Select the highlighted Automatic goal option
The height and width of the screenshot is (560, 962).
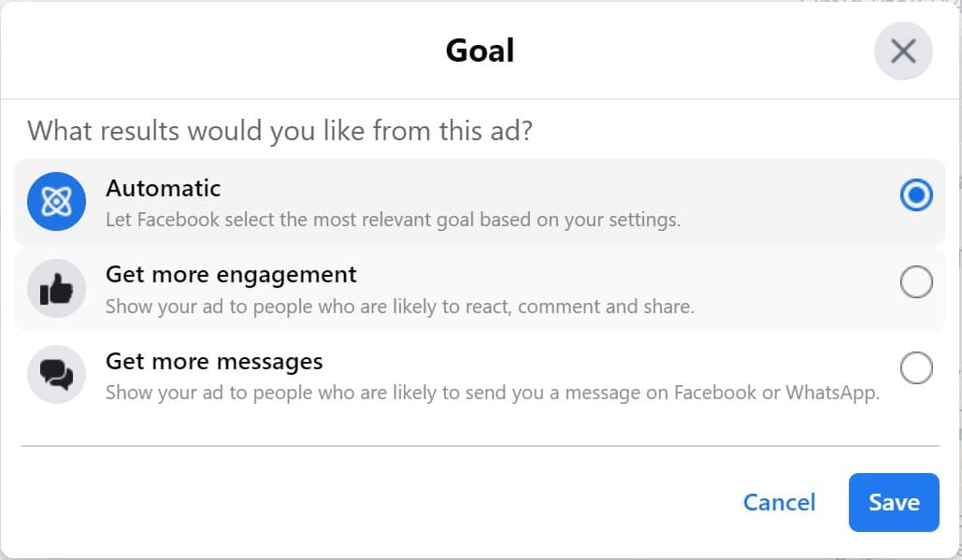467,201
